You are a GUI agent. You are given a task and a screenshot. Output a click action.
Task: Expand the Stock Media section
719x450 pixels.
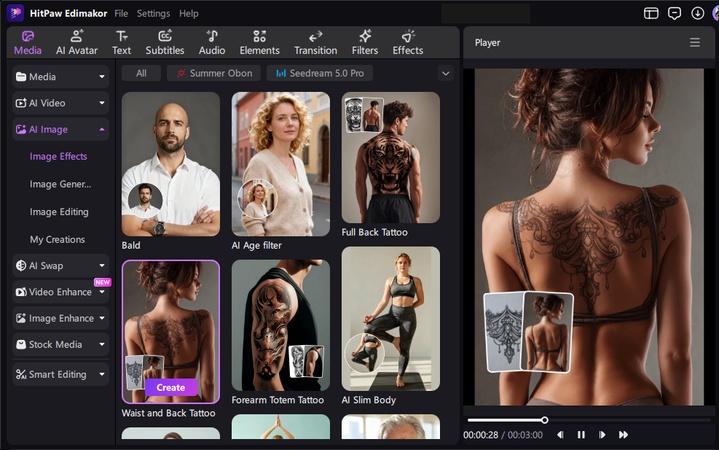point(61,344)
